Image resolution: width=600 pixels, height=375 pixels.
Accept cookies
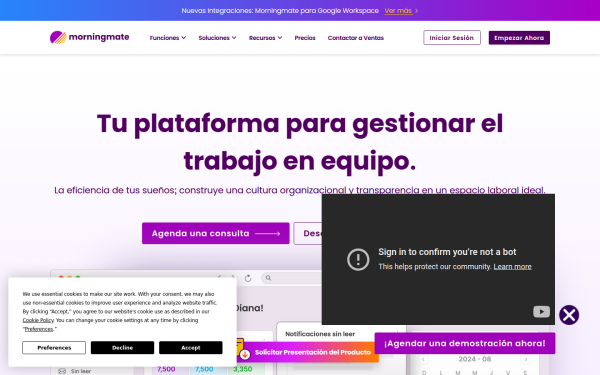pos(191,347)
